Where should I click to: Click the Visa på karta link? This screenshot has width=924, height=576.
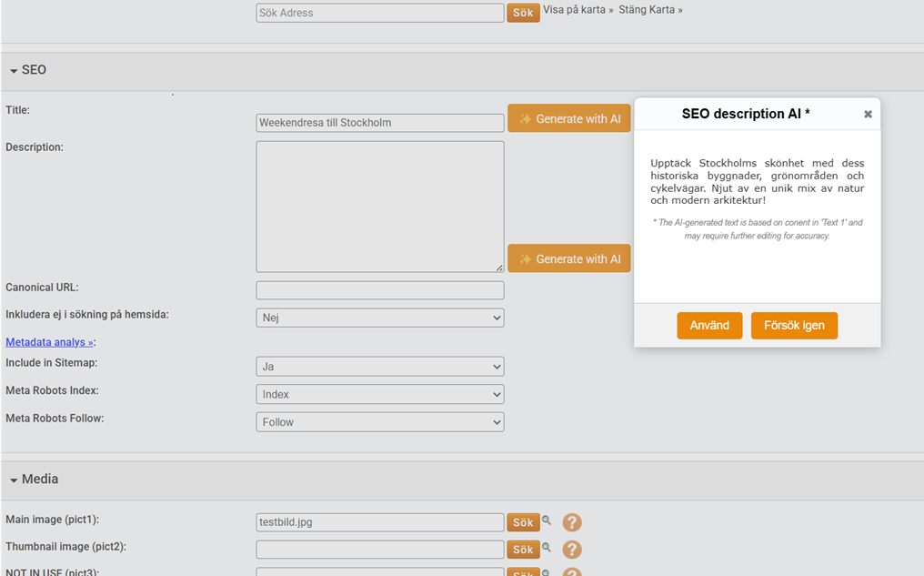[x=577, y=10]
